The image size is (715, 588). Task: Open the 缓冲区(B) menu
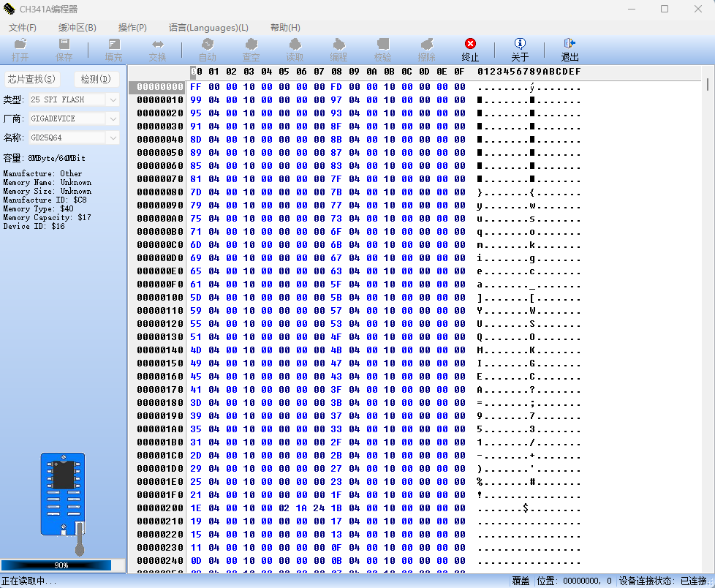click(x=77, y=27)
